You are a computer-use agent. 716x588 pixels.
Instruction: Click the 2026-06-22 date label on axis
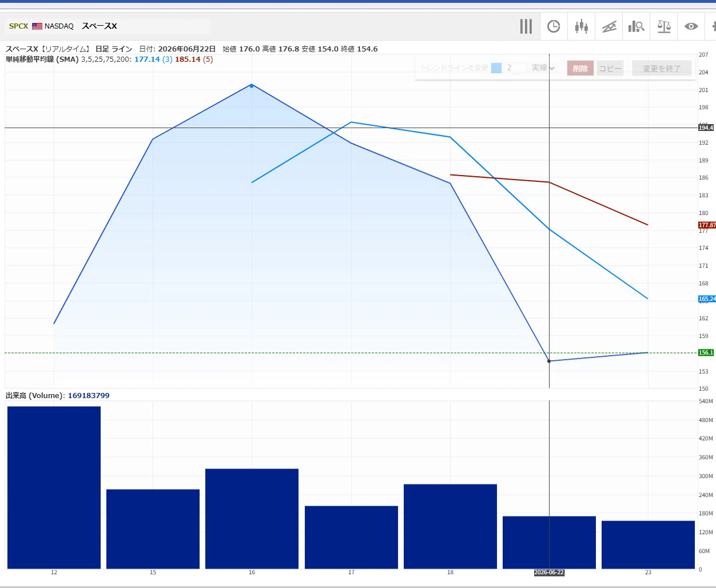(549, 573)
